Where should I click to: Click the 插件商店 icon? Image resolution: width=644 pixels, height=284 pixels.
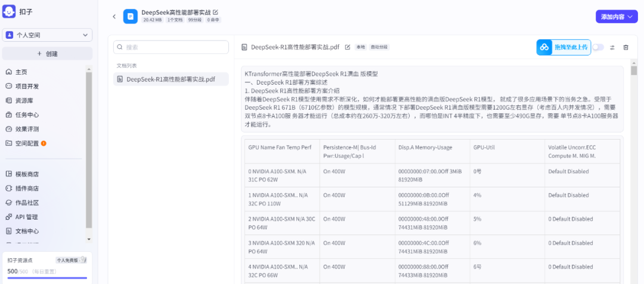pos(8,188)
